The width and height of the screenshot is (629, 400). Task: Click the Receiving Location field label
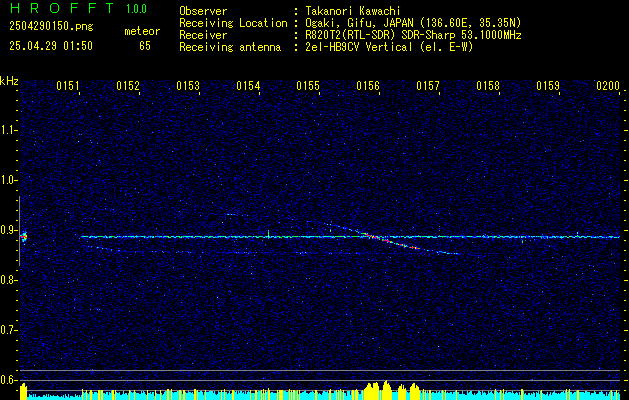click(x=233, y=23)
